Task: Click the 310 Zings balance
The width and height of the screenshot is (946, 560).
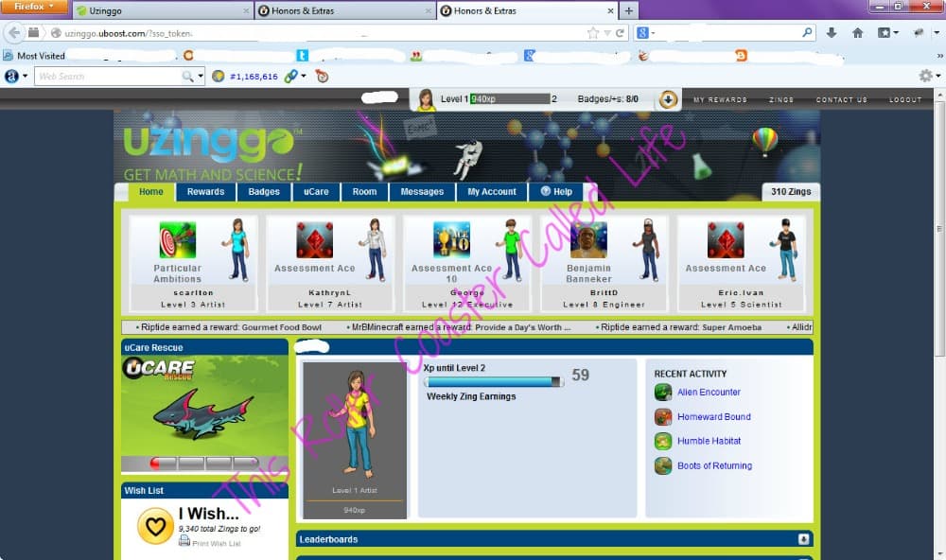Action: pos(791,192)
